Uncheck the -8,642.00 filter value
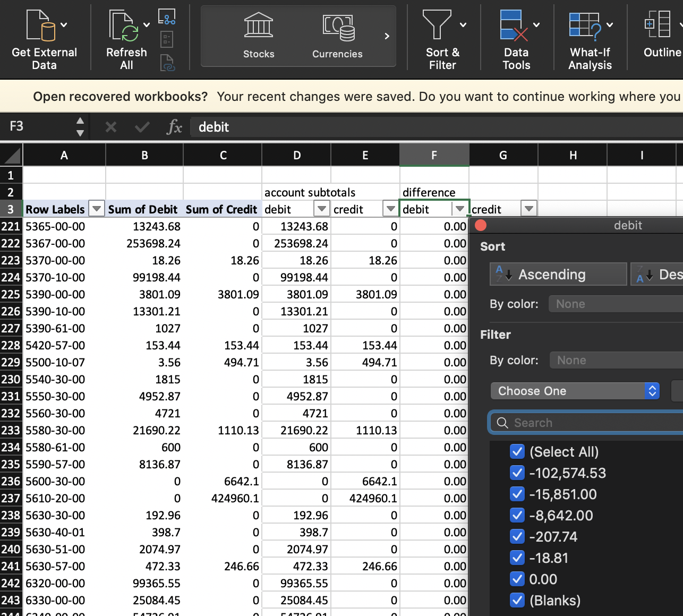Viewport: 683px width, 616px height. (x=517, y=516)
